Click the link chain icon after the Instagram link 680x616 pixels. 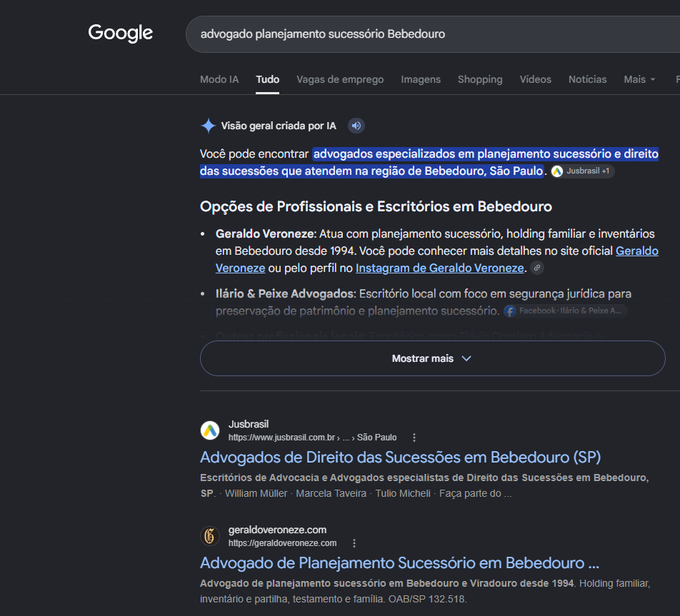pyautogui.click(x=537, y=268)
